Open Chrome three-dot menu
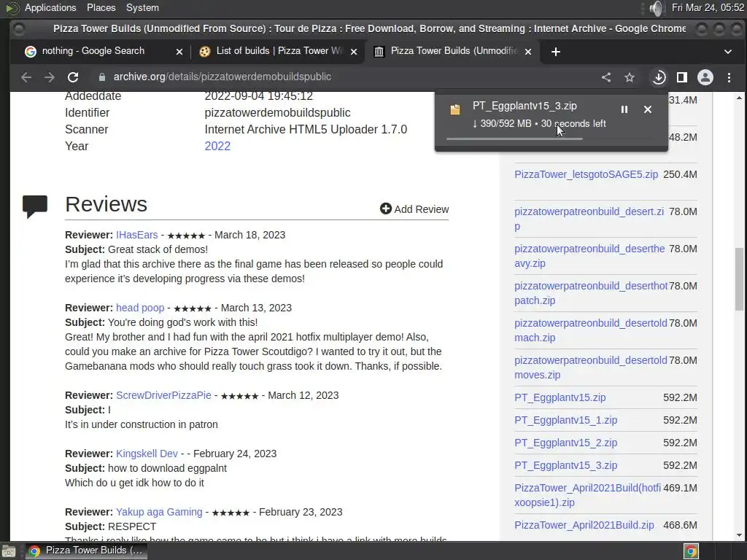The height and width of the screenshot is (560, 747). point(729,77)
